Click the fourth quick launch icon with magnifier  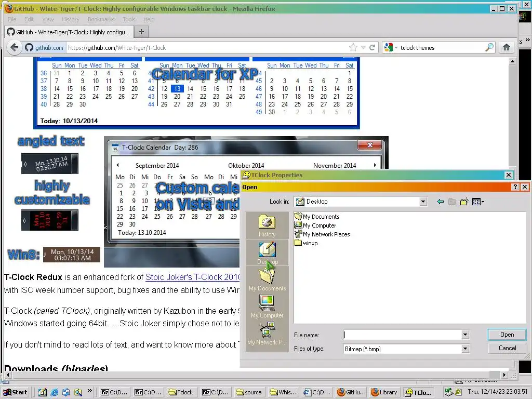tap(78, 392)
